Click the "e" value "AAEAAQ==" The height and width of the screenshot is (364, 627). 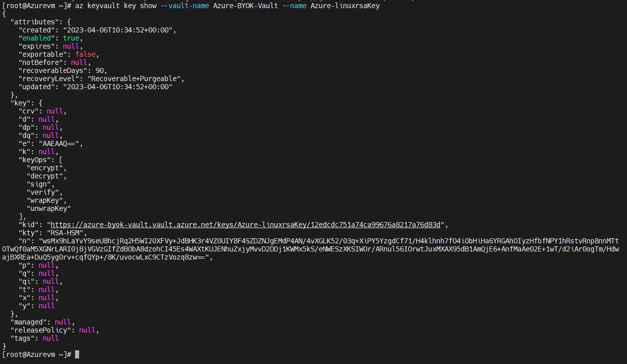[x=59, y=143]
